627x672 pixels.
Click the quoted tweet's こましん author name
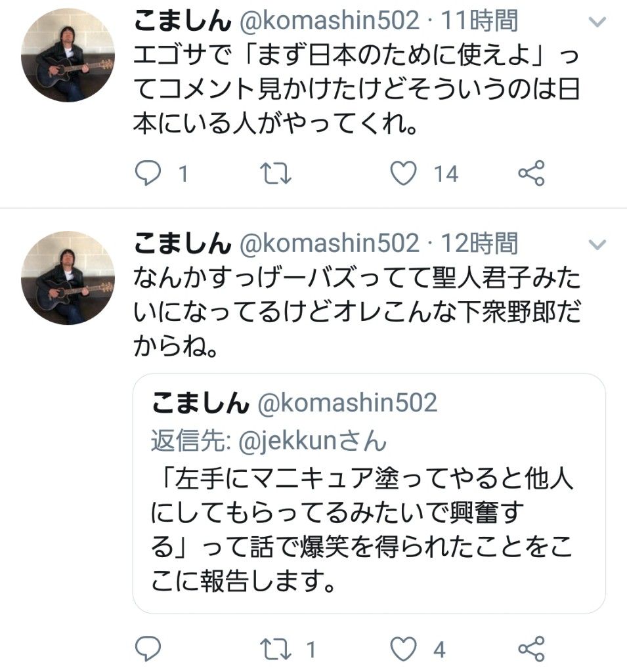(x=200, y=403)
